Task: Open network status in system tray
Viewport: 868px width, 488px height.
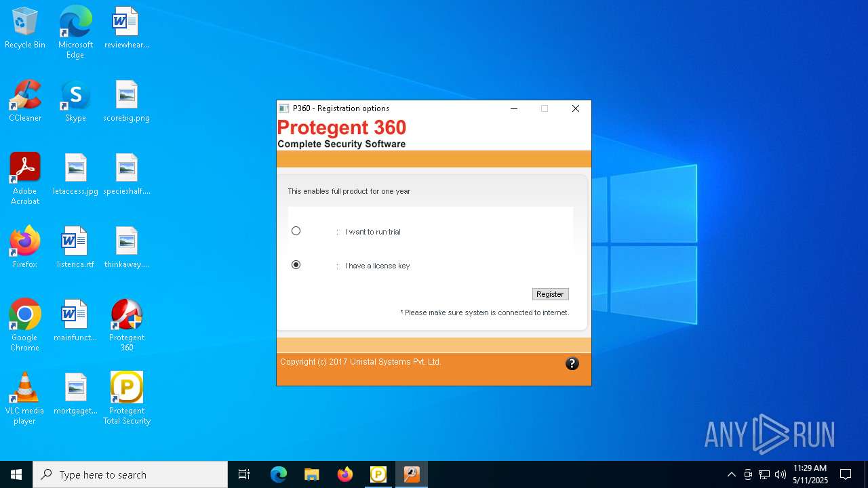Action: tap(764, 474)
